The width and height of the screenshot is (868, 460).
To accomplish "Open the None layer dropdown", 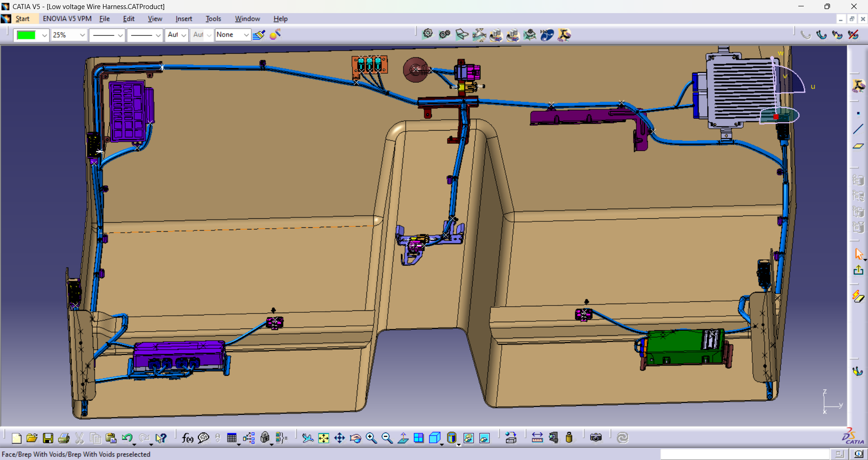I will (246, 35).
